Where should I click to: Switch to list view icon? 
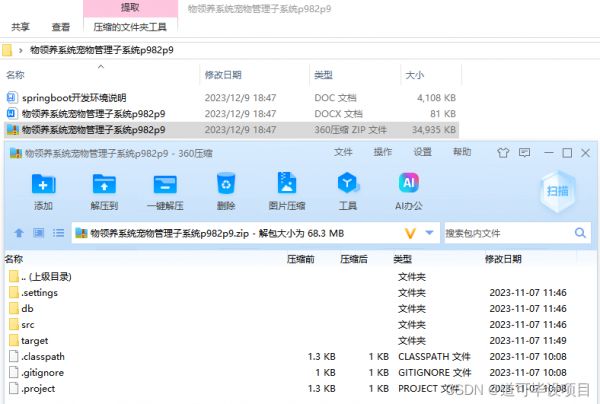point(59,233)
